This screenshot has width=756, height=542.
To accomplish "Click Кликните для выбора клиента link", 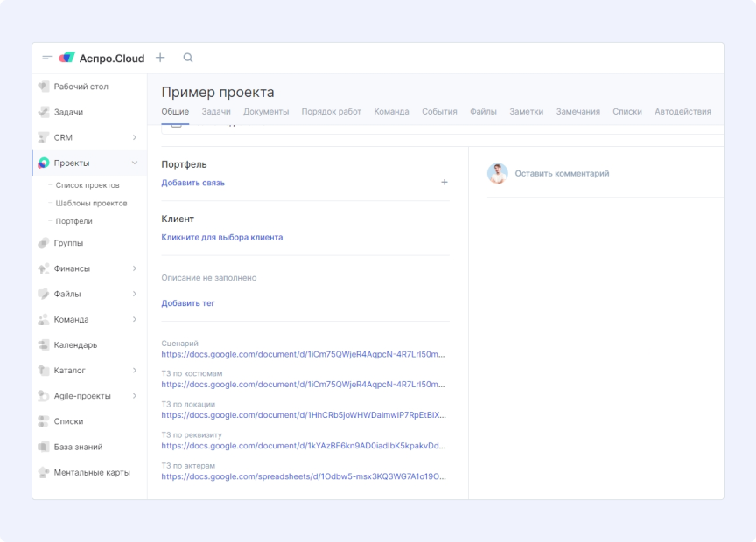I will click(x=222, y=237).
